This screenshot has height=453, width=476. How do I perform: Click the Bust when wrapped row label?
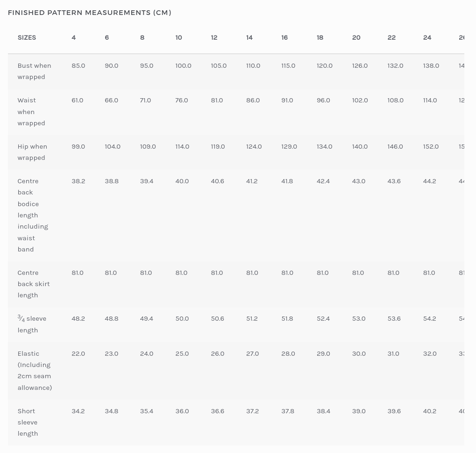point(34,71)
